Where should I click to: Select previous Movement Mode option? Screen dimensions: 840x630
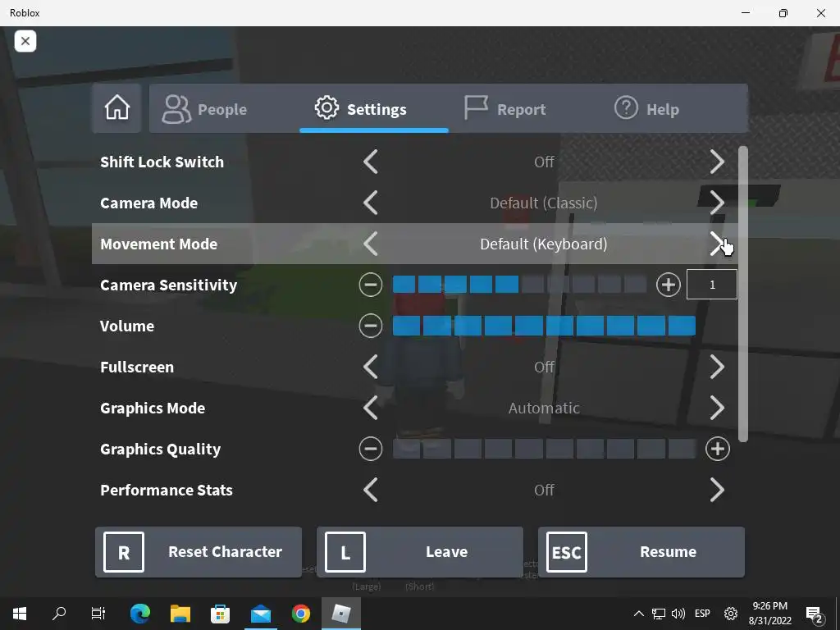371,244
